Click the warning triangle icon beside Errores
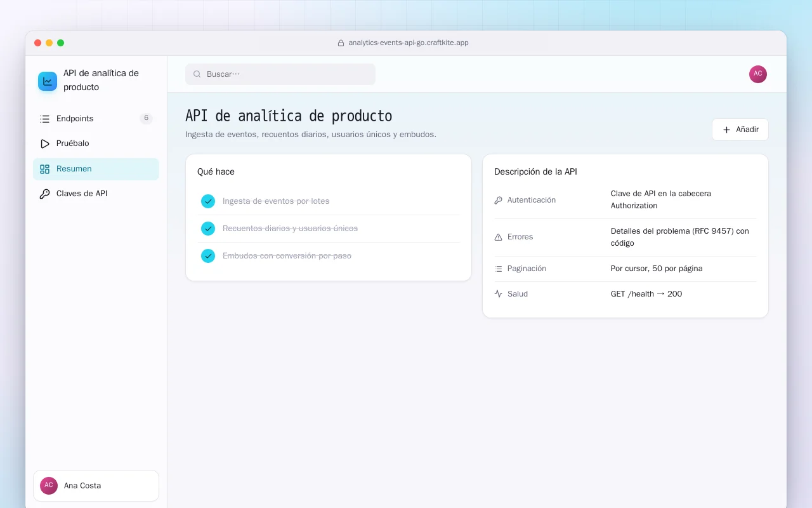The width and height of the screenshot is (812, 508). pyautogui.click(x=498, y=237)
